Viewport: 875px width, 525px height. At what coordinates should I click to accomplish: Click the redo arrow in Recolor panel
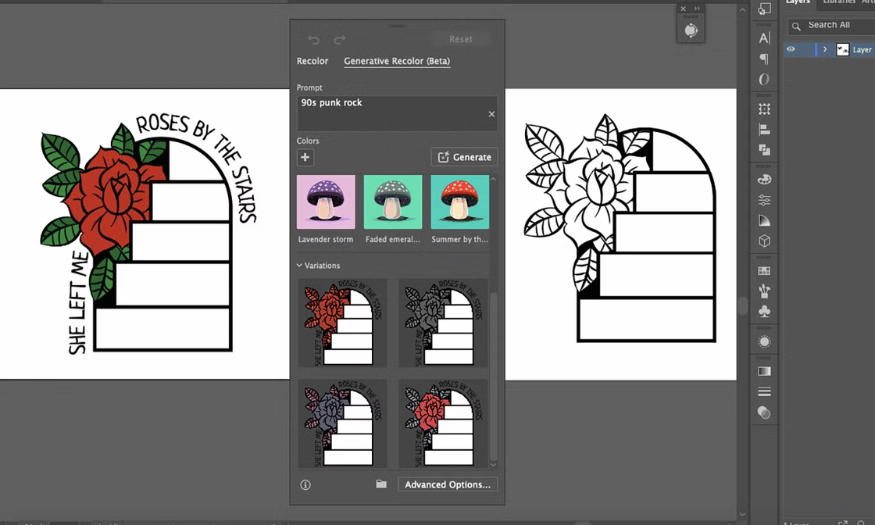point(339,40)
